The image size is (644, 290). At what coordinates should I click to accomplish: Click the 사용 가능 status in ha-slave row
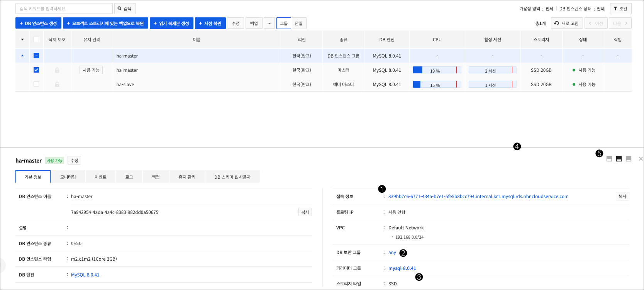pyautogui.click(x=584, y=85)
